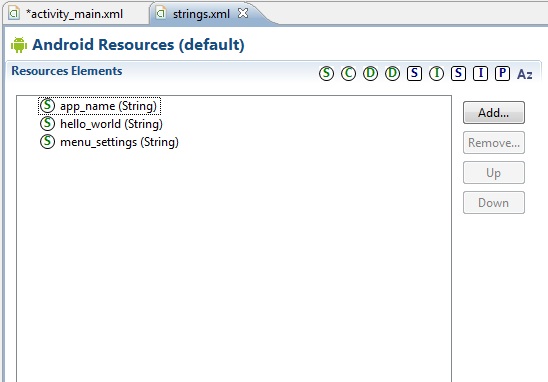Toggle the second green circled D Drawable filter

392,73
